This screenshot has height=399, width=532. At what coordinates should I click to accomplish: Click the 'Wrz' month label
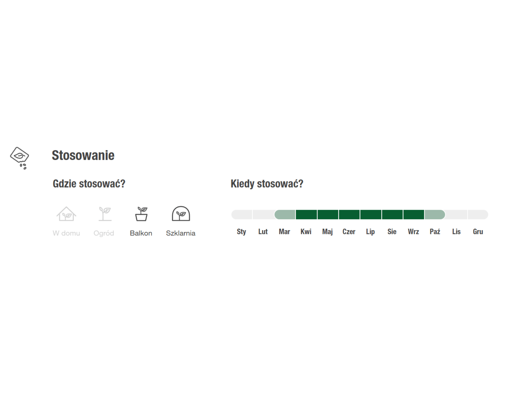[413, 232]
